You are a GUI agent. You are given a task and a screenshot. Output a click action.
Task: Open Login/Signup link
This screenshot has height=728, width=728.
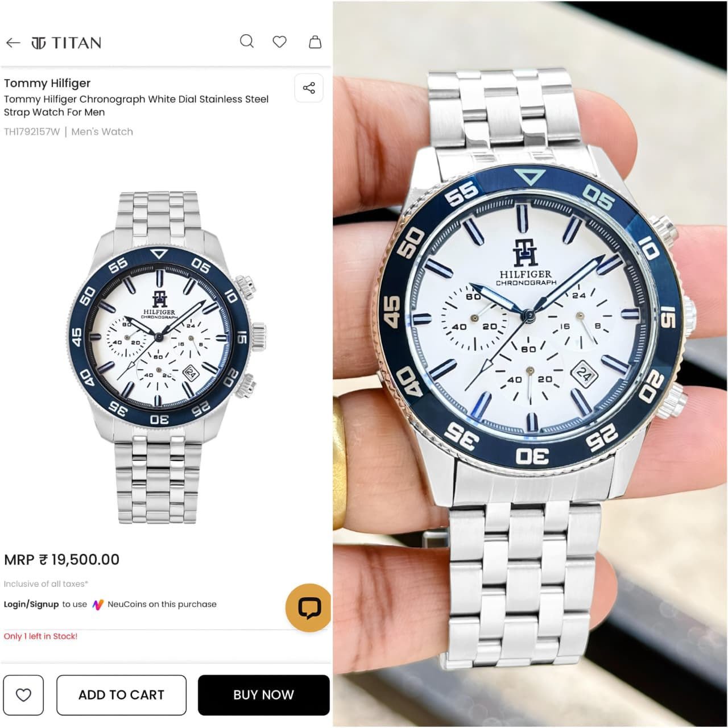(31, 605)
